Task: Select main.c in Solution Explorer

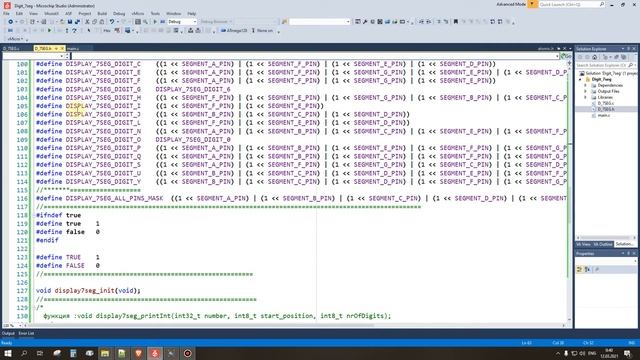Action: point(604,116)
